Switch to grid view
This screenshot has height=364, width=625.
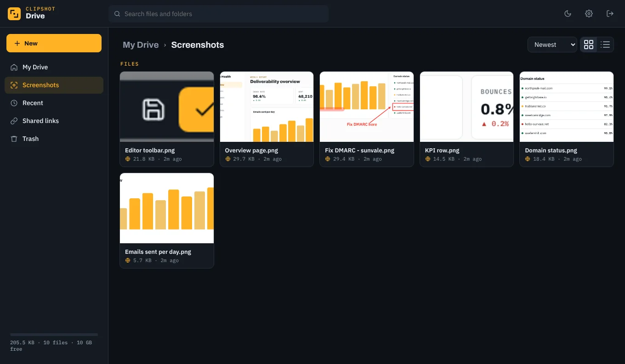[589, 45]
